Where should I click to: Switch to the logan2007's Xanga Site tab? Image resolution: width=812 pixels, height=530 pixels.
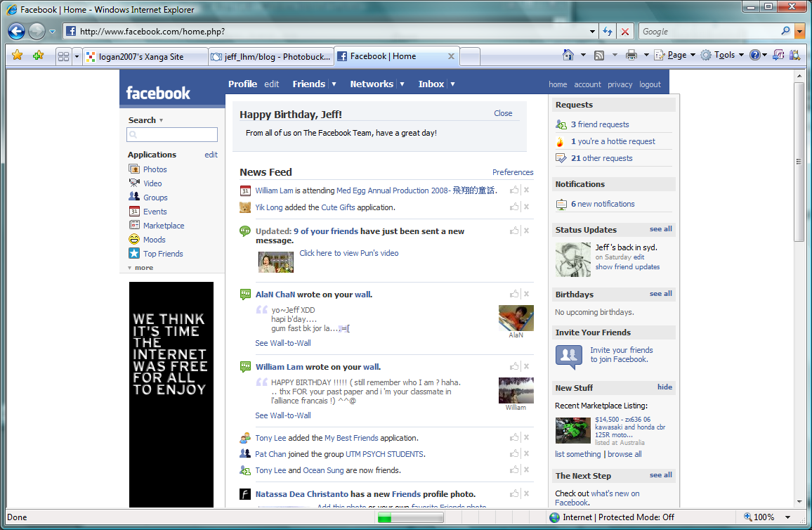pos(145,57)
